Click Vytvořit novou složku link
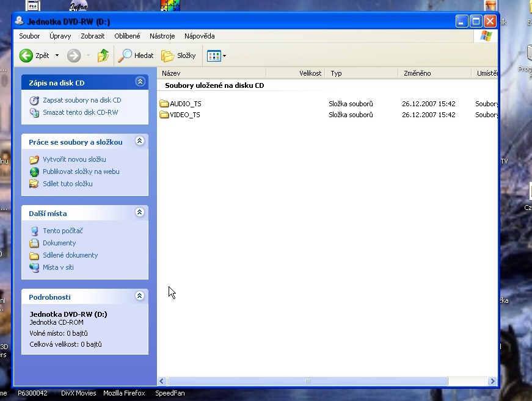 point(74,159)
